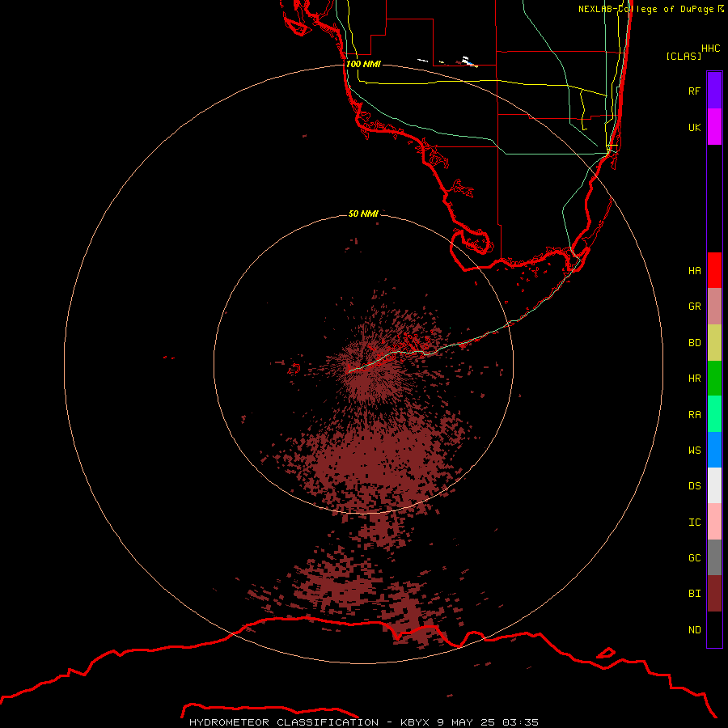Screen dimensions: 728x728
Task: Click the 'BD' legend label
Action: [x=695, y=343]
